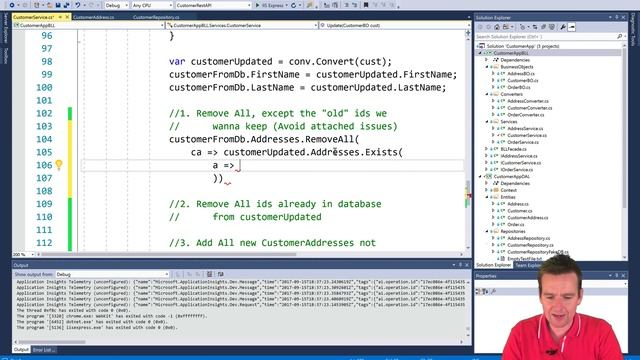
Task: Open the Server Explorer side tab
Action: click(x=6, y=28)
